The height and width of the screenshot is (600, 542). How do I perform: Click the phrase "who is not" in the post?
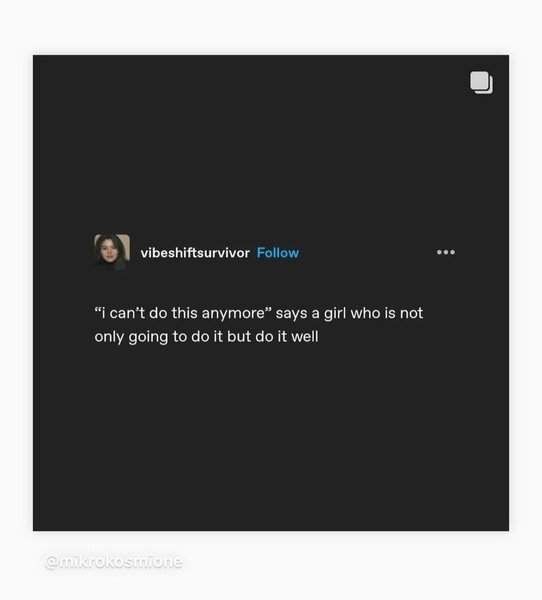tap(387, 313)
